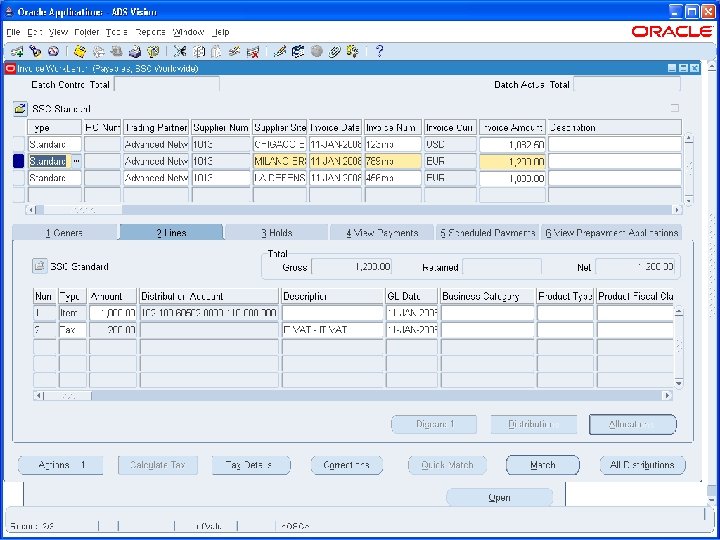720x540 pixels.
Task: Click invoice amount 1,000.00 for LA DEFENSE row
Action: coord(512,178)
